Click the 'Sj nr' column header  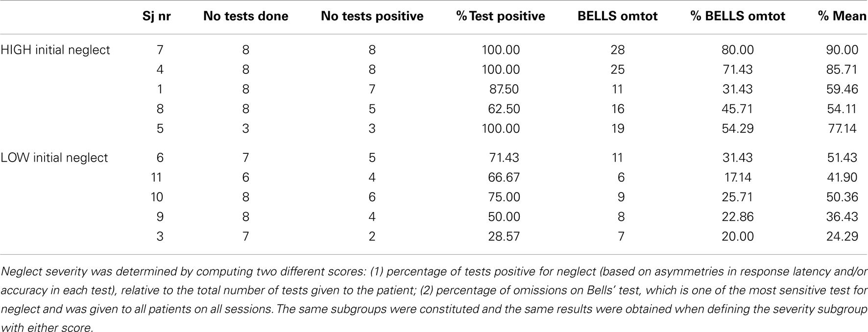coord(157,17)
